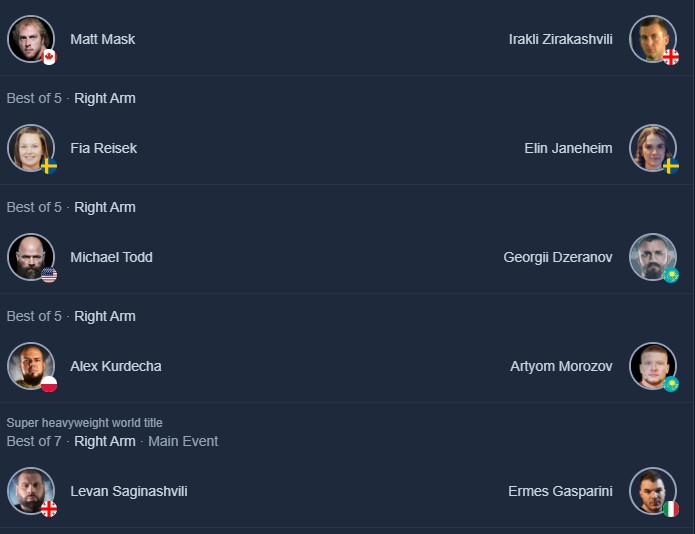Open Ermes Gasparini's profile photo
This screenshot has width=695, height=534.
(x=652, y=491)
